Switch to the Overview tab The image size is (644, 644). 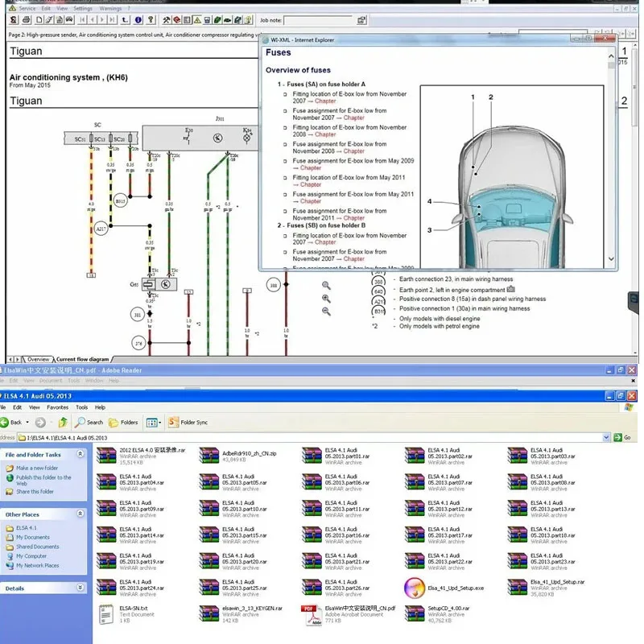tap(37, 359)
